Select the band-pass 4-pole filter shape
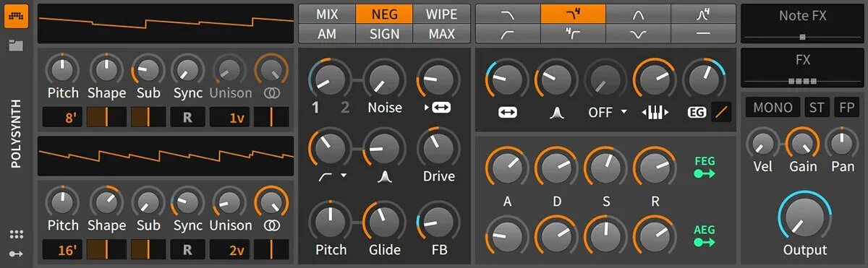 703,14
